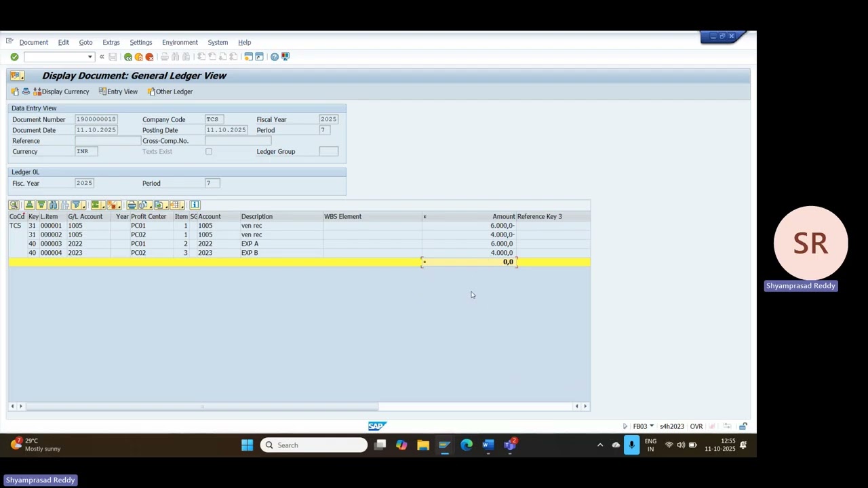Open the System menu
Viewport: 868px width, 488px height.
tap(218, 42)
